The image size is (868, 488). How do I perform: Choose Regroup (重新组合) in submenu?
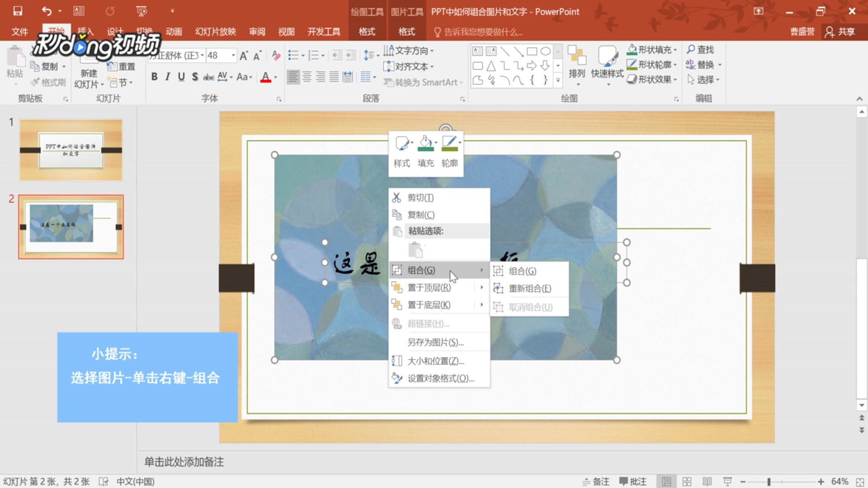(529, 288)
